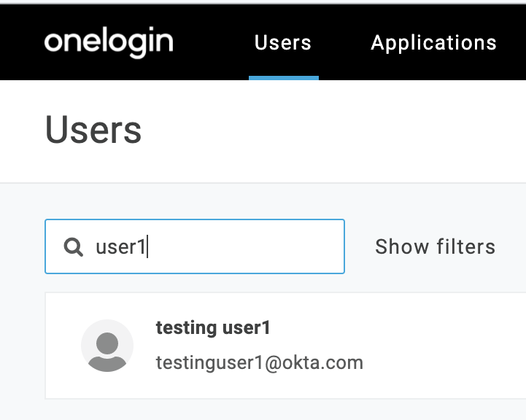Click the head of the avatar silhouette
Screen dimensions: 526x420
click(107, 340)
